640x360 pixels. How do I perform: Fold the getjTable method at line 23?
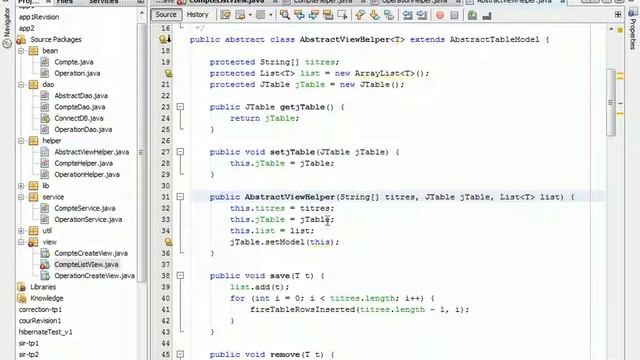pyautogui.click(x=180, y=107)
